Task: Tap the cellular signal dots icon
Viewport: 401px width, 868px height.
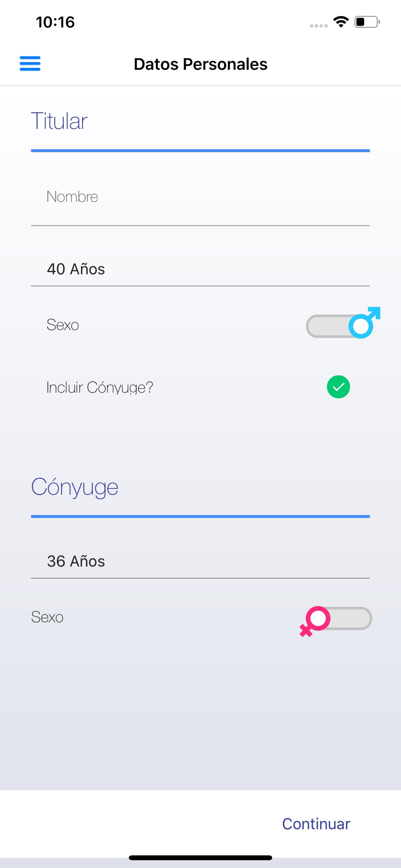Action: click(319, 26)
